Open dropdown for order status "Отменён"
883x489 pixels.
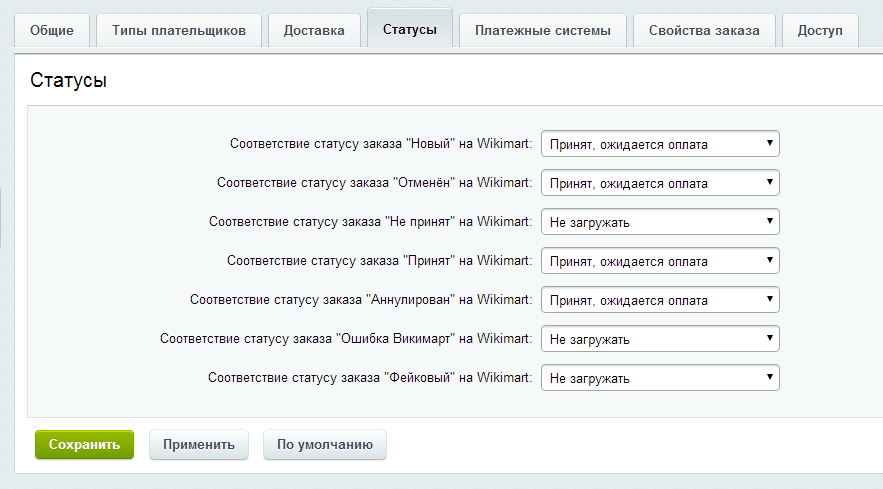coord(660,183)
